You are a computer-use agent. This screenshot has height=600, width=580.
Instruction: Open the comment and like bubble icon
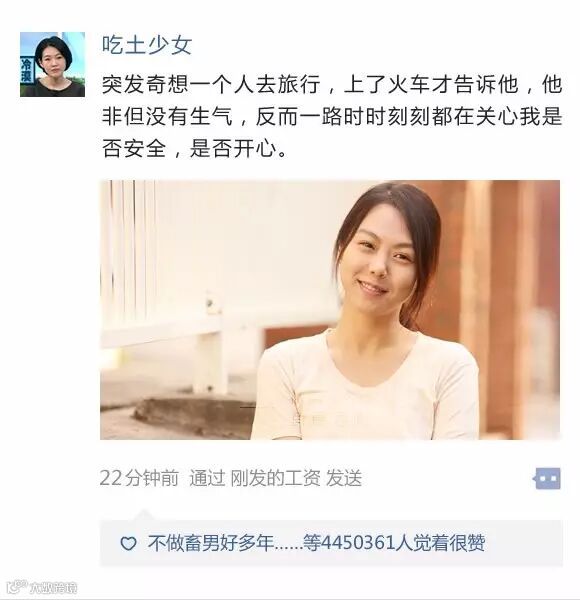[547, 478]
